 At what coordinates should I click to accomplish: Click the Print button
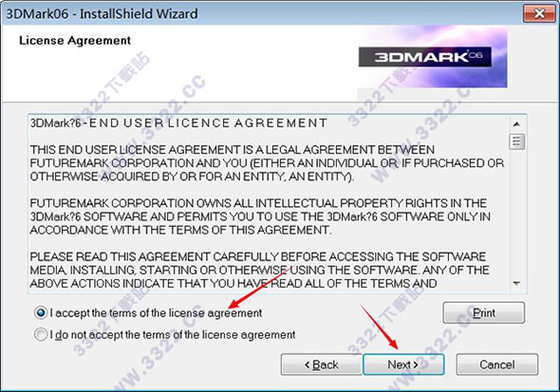[483, 312]
